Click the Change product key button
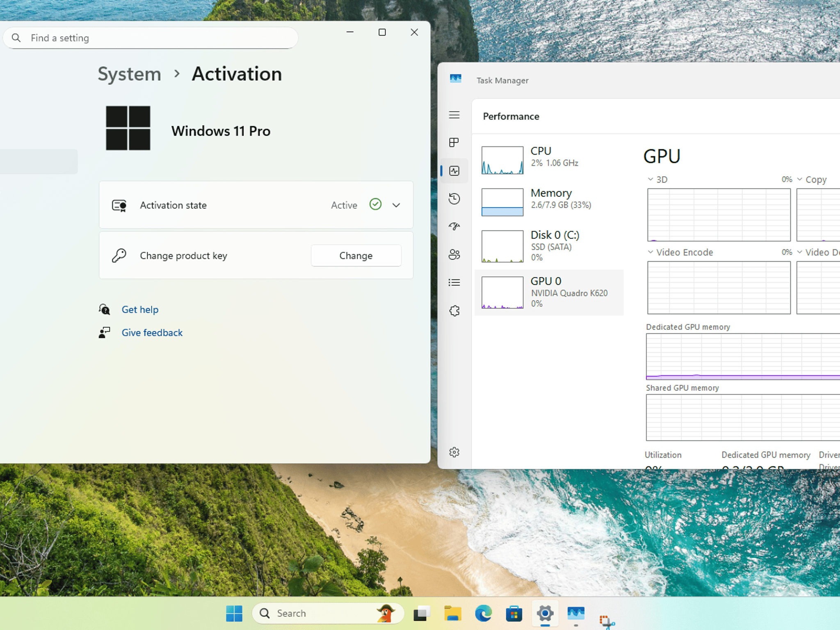840x630 pixels. pyautogui.click(x=356, y=256)
